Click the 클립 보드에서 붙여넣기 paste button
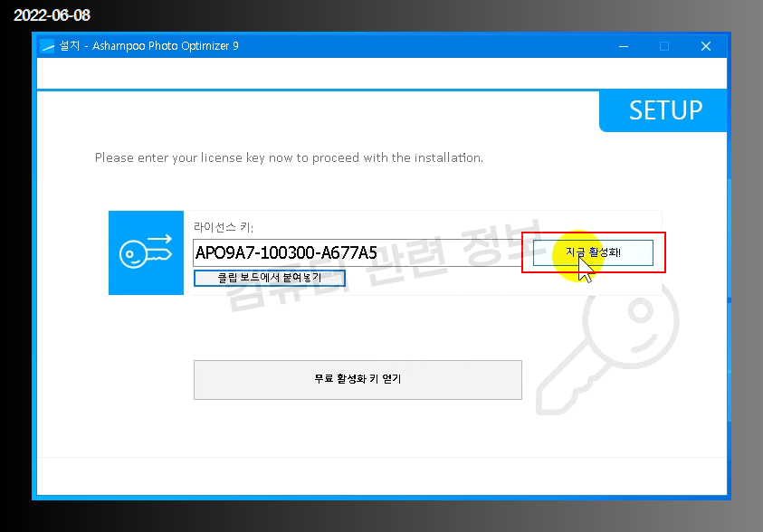The width and height of the screenshot is (763, 532). tap(270, 278)
